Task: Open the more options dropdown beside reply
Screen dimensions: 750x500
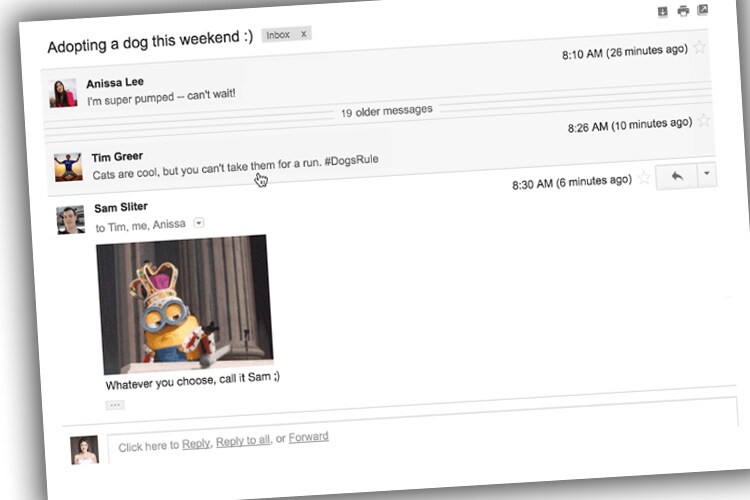Action: [707, 174]
